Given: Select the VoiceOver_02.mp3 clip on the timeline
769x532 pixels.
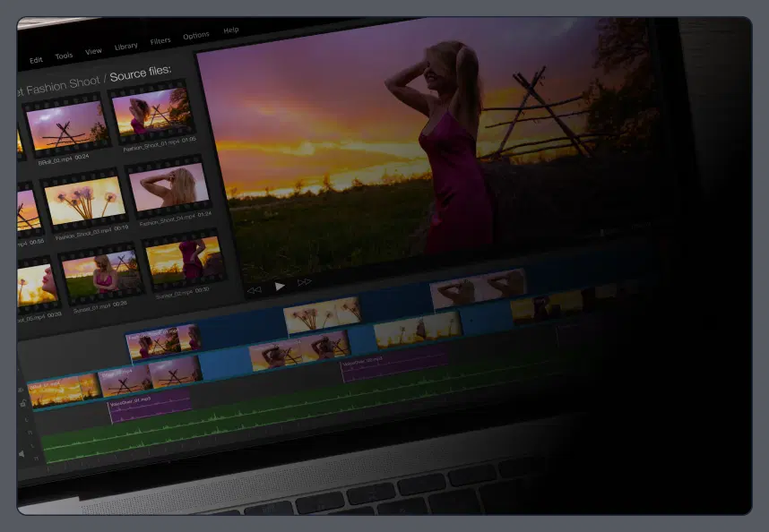Looking at the screenshot, I should [394, 365].
